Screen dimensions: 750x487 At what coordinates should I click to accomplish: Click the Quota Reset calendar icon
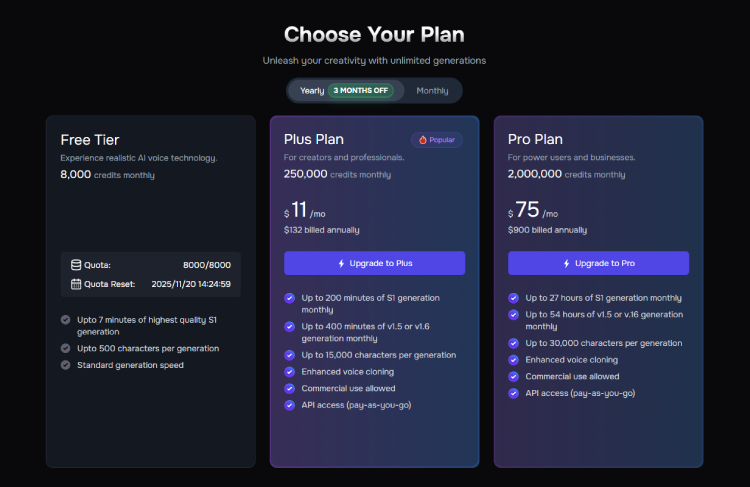click(x=76, y=284)
